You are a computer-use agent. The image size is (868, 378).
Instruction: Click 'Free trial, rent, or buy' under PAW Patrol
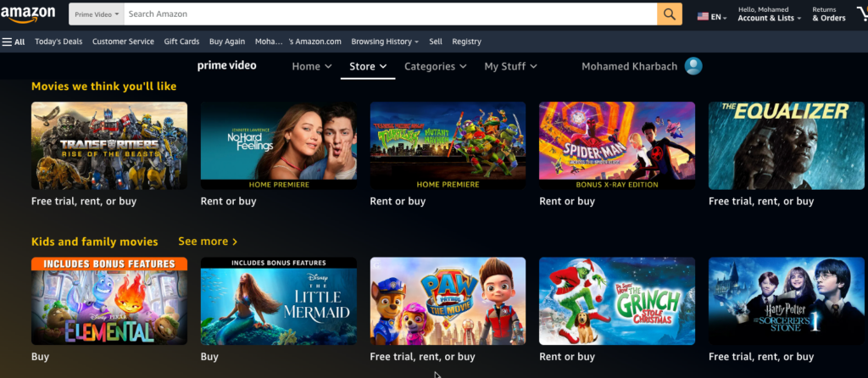(x=422, y=357)
